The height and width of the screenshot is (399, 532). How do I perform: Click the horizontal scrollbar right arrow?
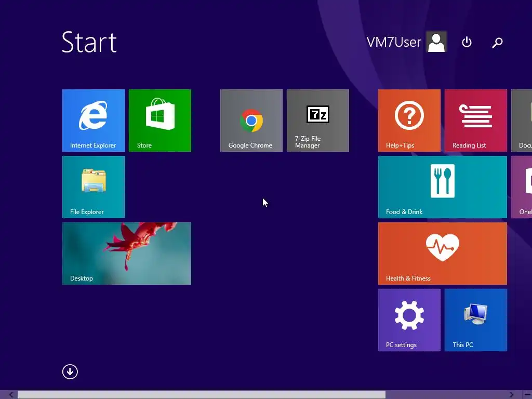(x=511, y=395)
